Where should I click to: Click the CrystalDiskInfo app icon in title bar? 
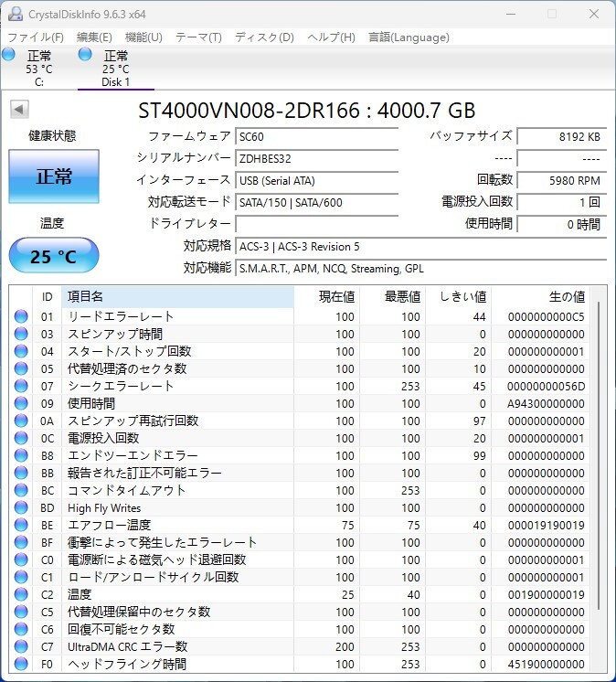(x=16, y=14)
